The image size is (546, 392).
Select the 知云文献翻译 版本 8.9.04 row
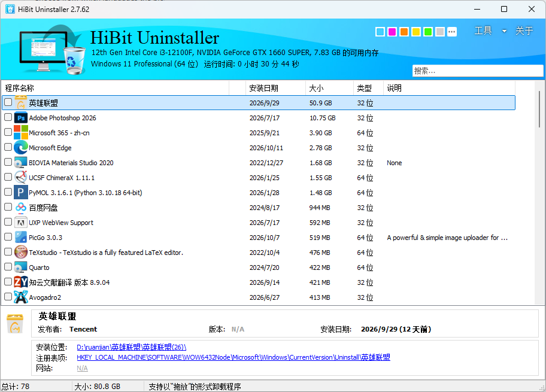259,282
